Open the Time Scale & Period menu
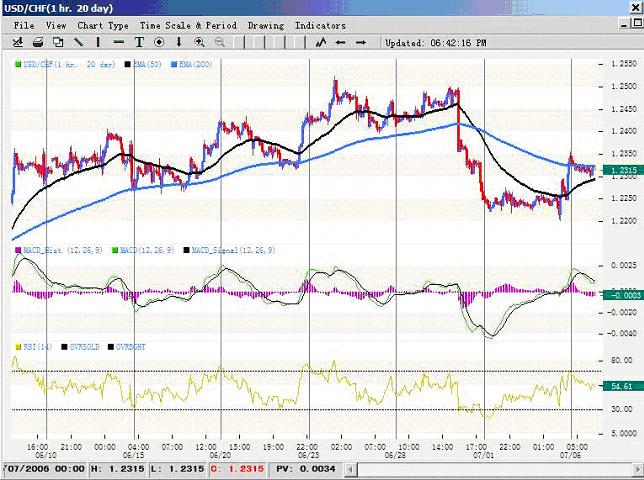This screenshot has width=644, height=480. point(188,25)
